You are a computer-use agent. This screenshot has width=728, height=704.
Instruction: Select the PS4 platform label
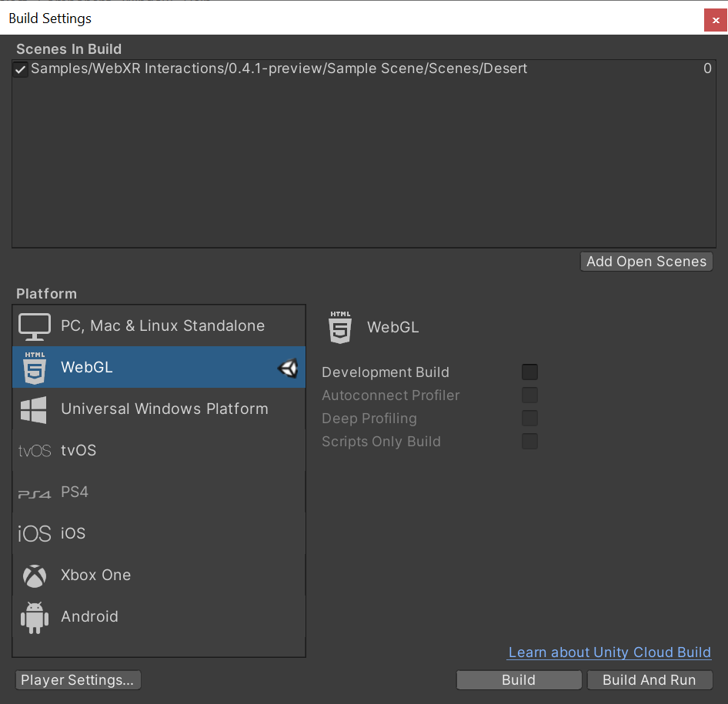[x=75, y=492]
